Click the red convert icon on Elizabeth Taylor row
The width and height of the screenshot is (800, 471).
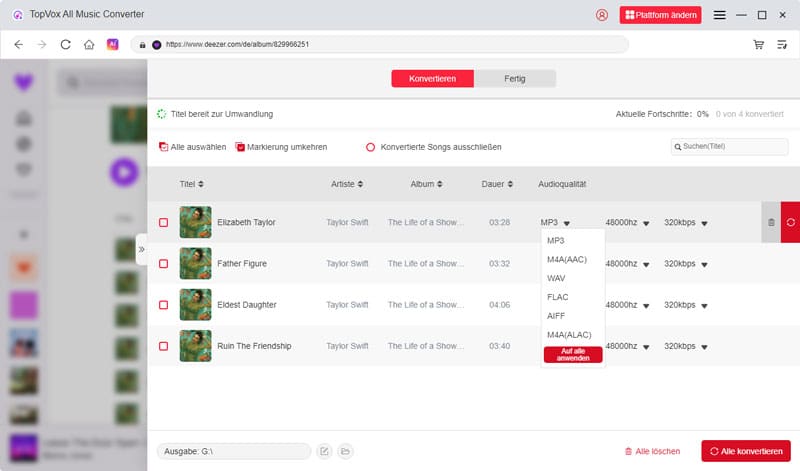click(x=790, y=222)
